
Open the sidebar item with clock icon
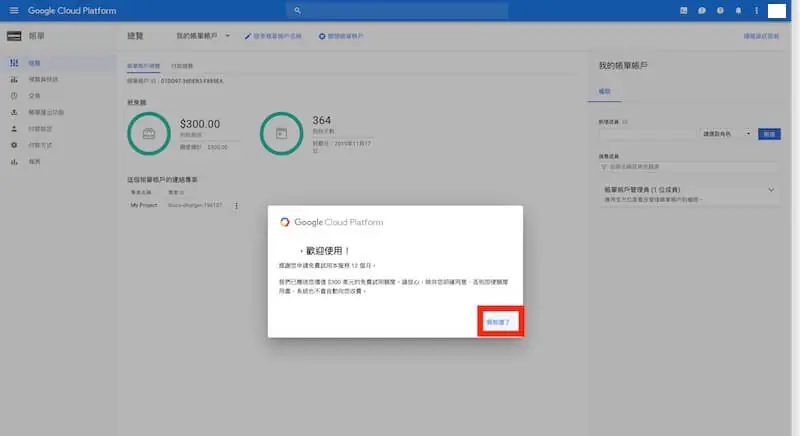click(x=58, y=96)
